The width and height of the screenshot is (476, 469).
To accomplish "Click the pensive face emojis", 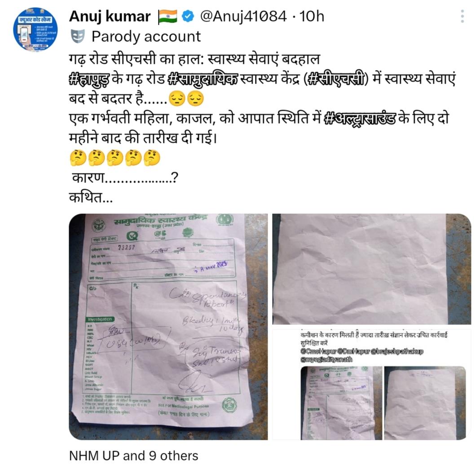I will (186, 99).
